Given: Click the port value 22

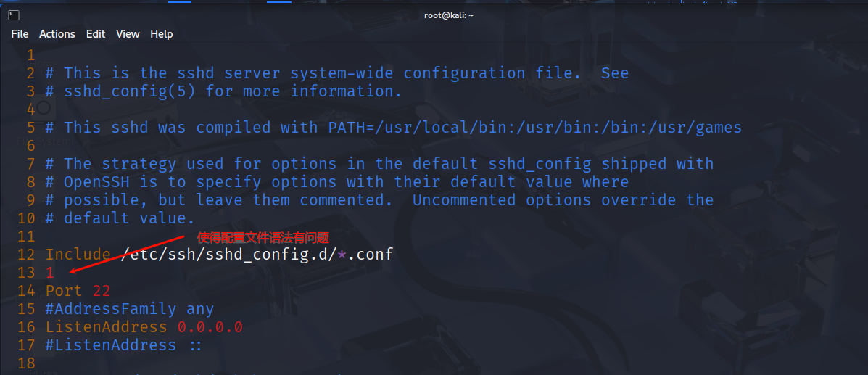Looking at the screenshot, I should coord(102,291).
